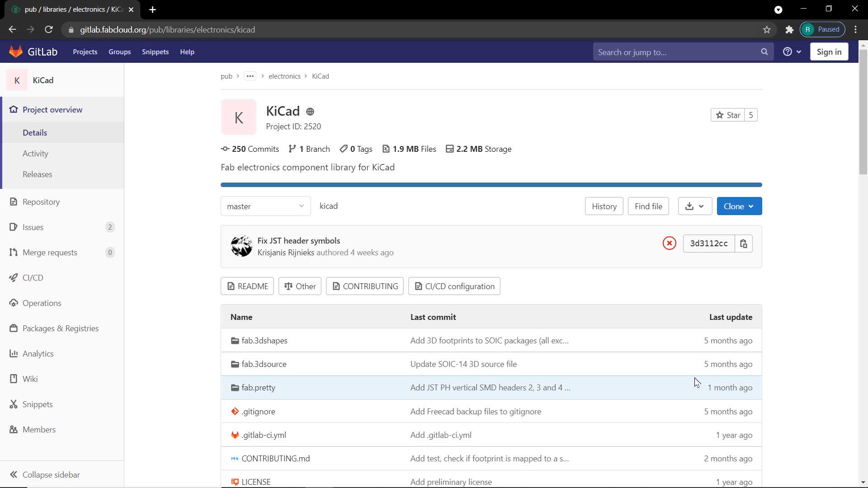Open Chrome three-dot menu
868x488 pixels.
pos(856,30)
